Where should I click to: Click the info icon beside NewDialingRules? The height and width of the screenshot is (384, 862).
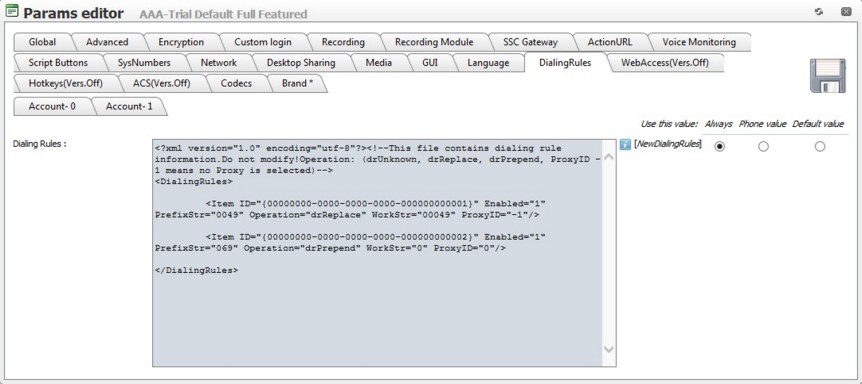[625, 144]
